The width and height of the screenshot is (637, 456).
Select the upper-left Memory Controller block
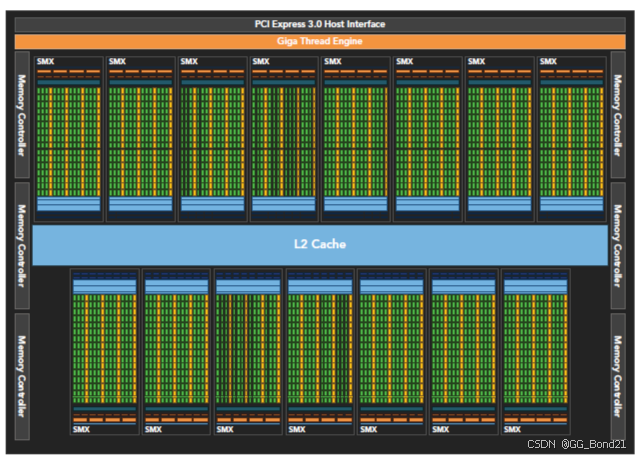point(22,115)
